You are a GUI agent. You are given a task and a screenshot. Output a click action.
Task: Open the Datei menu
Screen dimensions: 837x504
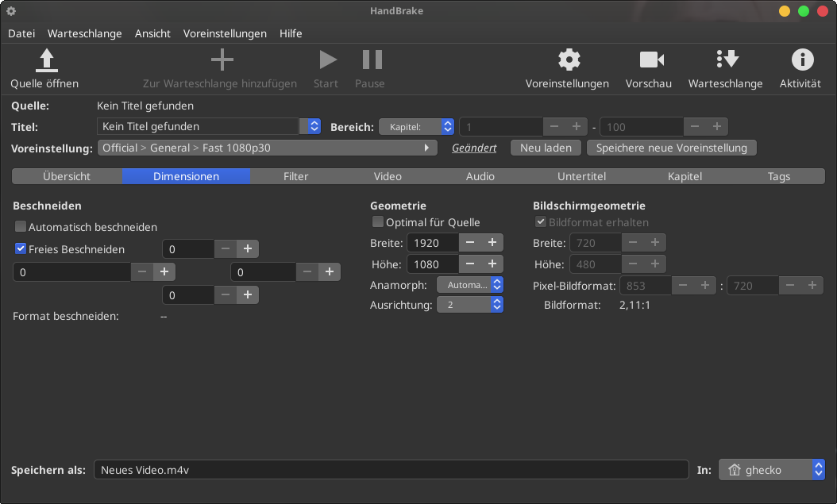point(21,33)
